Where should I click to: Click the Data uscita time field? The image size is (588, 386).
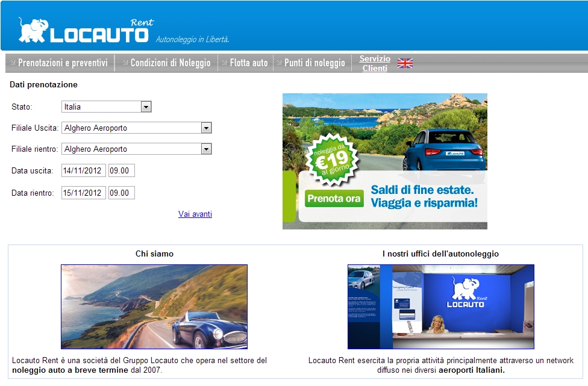coord(122,170)
